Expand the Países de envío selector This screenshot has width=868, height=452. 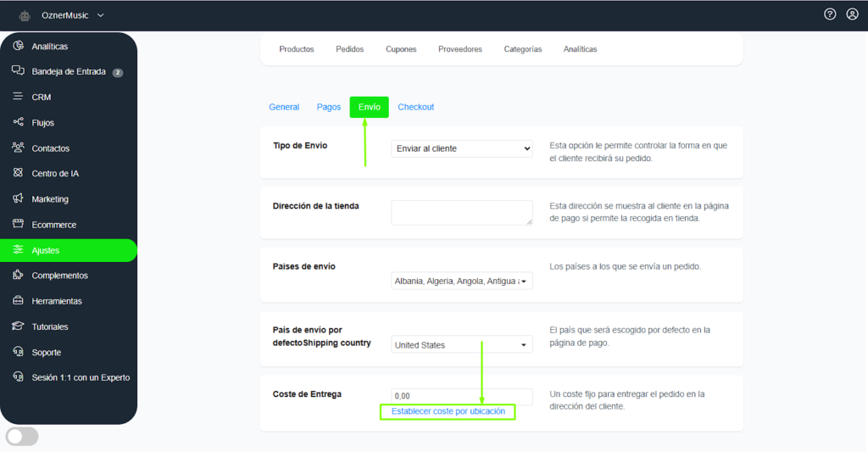[x=462, y=281]
